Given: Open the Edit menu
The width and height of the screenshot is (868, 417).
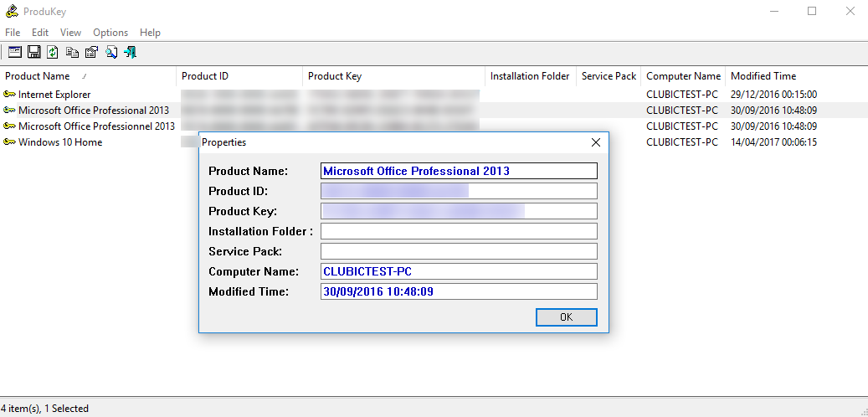Looking at the screenshot, I should [40, 33].
